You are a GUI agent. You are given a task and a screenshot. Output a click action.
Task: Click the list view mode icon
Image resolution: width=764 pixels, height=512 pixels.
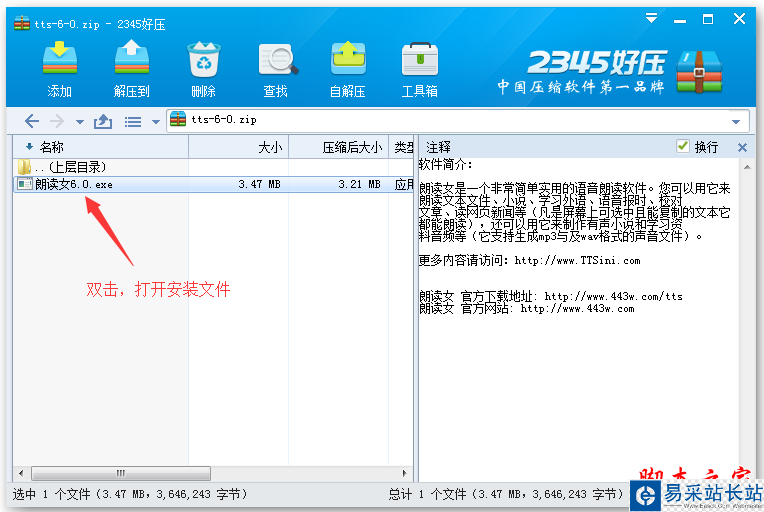133,122
